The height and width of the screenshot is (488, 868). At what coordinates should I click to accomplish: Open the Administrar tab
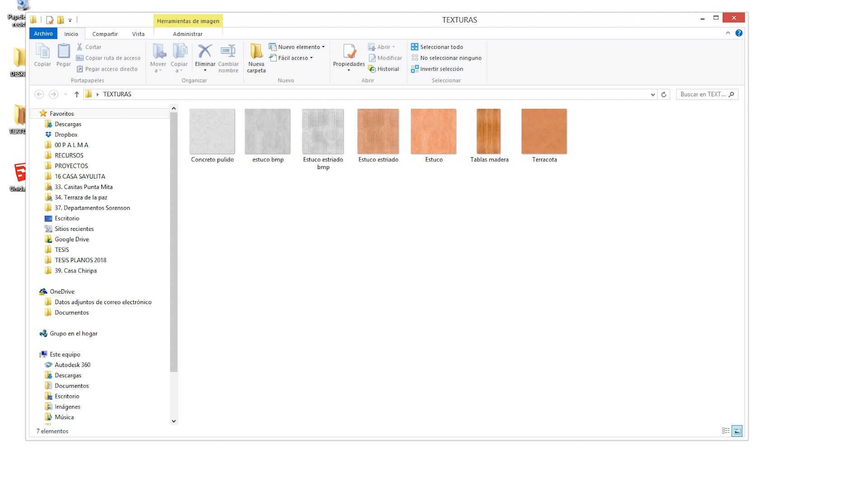(188, 34)
